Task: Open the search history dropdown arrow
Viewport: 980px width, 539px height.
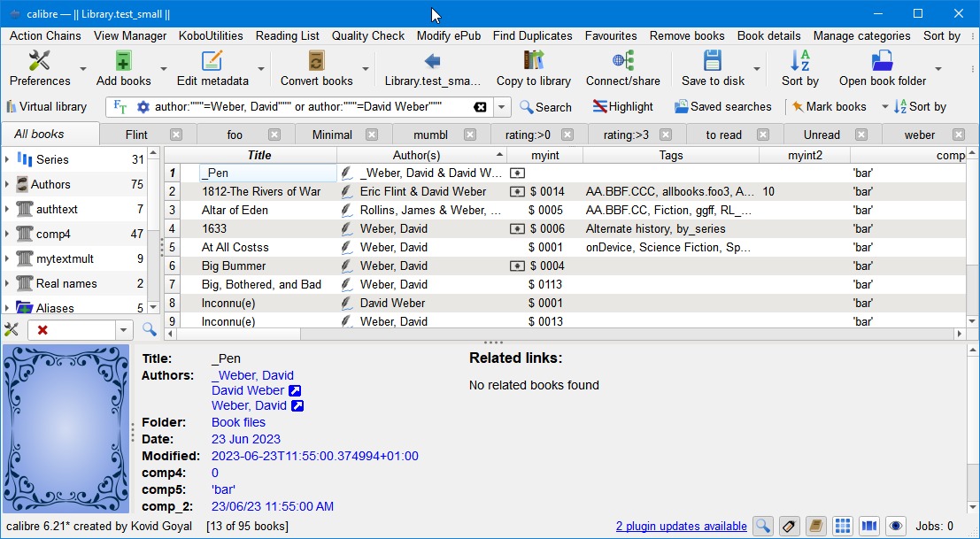Action: tap(502, 107)
